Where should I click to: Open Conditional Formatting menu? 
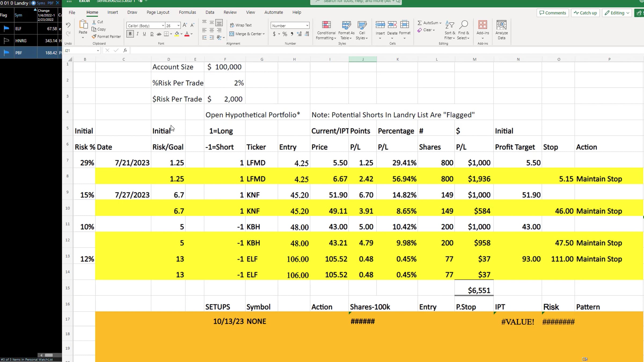pos(326,30)
